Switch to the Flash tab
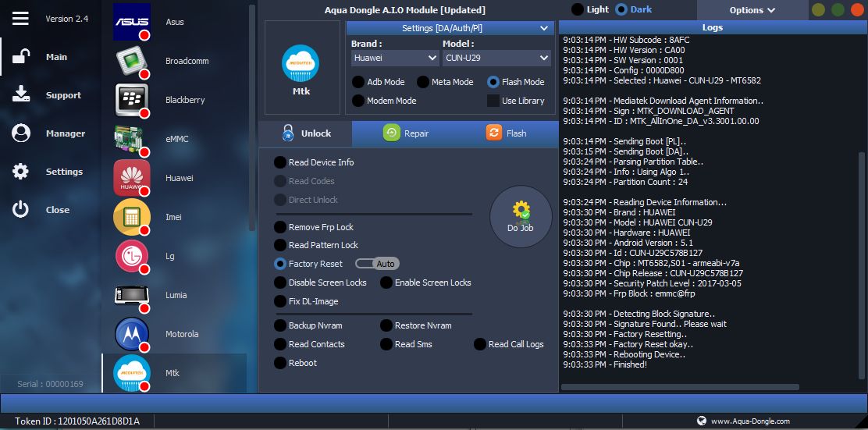Viewport: 868px width, 430px height. pyautogui.click(x=507, y=133)
